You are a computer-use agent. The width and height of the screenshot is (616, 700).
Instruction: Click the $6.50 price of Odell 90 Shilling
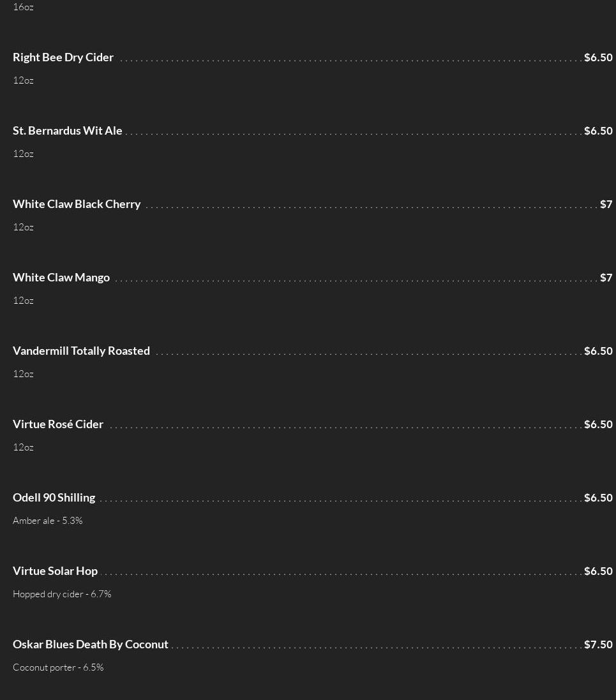pyautogui.click(x=598, y=498)
